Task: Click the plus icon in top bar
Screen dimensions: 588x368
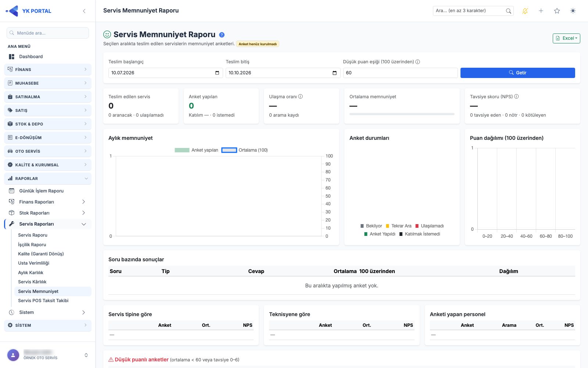Action: coord(541,11)
